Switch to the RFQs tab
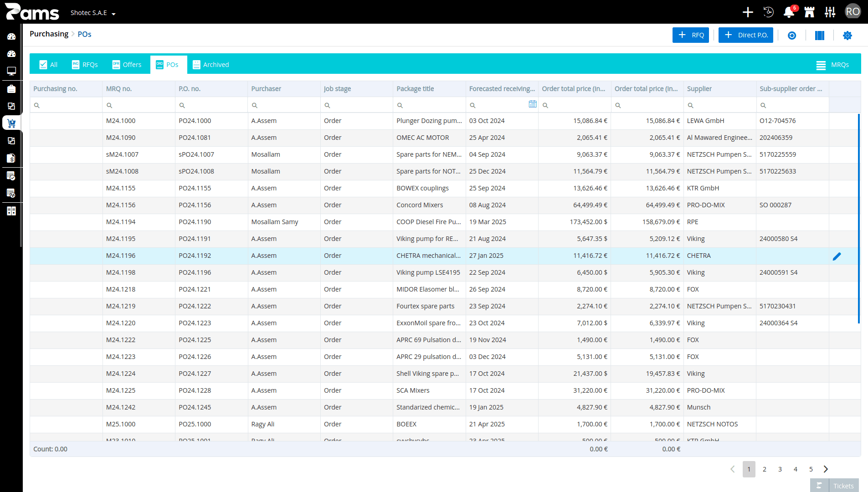868x492 pixels. [85, 65]
